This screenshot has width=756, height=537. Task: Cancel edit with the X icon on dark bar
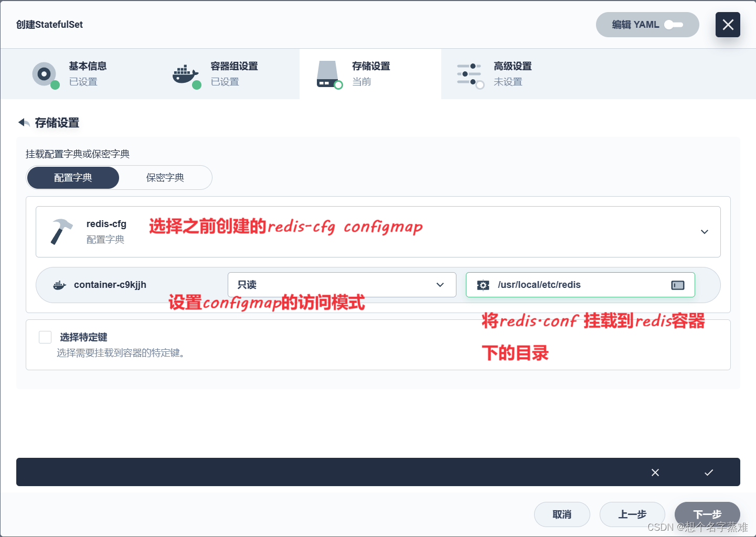[655, 472]
